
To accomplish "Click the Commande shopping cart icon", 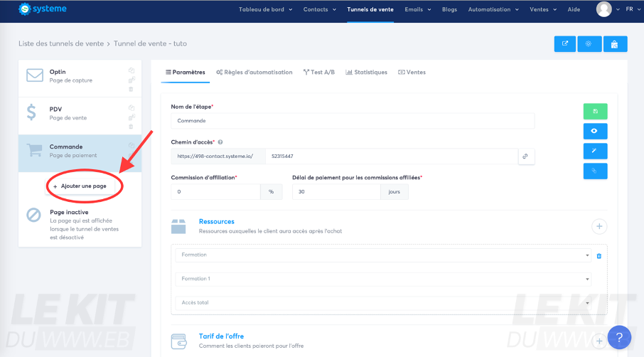I will point(35,149).
